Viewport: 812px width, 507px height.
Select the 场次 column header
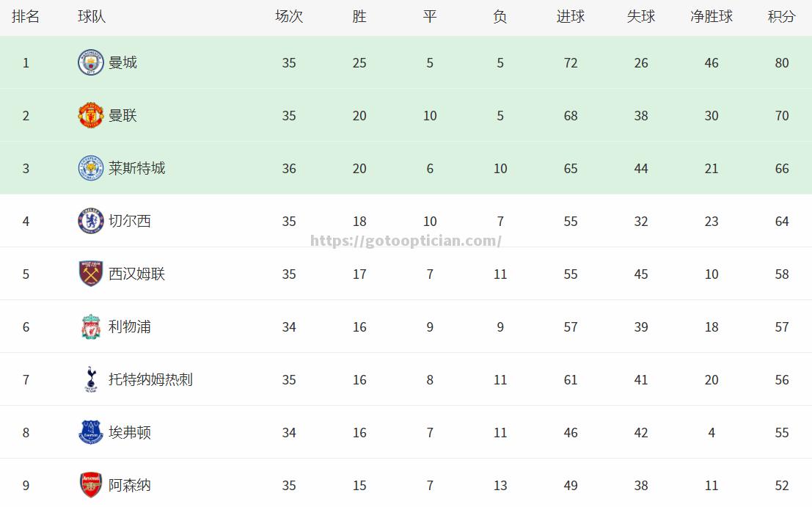click(289, 17)
